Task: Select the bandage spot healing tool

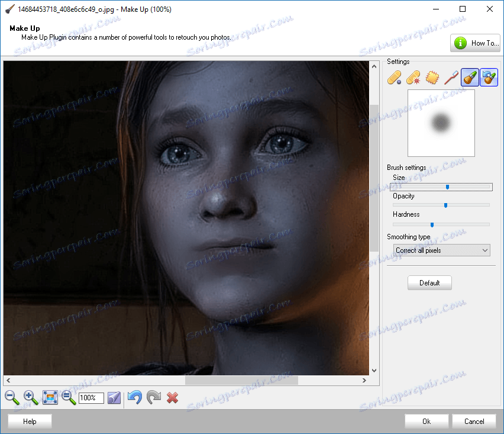Action: click(x=395, y=78)
